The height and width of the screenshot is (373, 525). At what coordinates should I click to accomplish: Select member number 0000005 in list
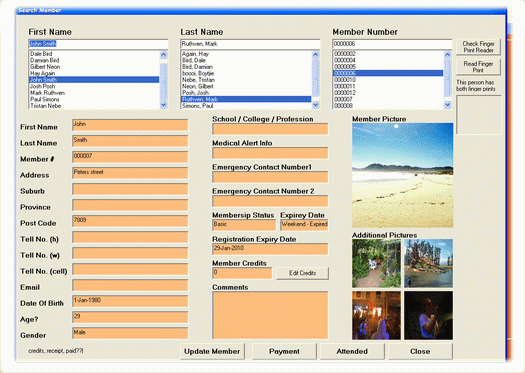(388, 67)
